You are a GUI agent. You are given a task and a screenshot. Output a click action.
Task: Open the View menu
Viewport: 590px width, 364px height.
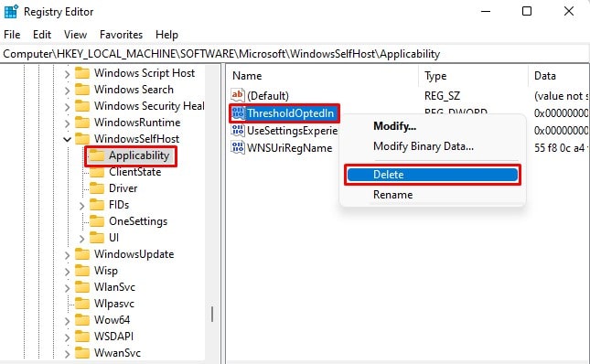[75, 35]
